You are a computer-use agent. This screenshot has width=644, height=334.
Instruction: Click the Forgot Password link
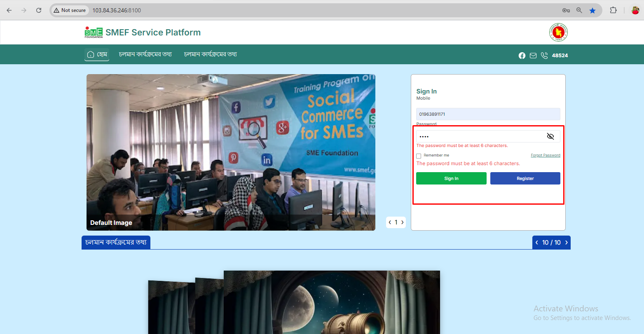coord(546,155)
